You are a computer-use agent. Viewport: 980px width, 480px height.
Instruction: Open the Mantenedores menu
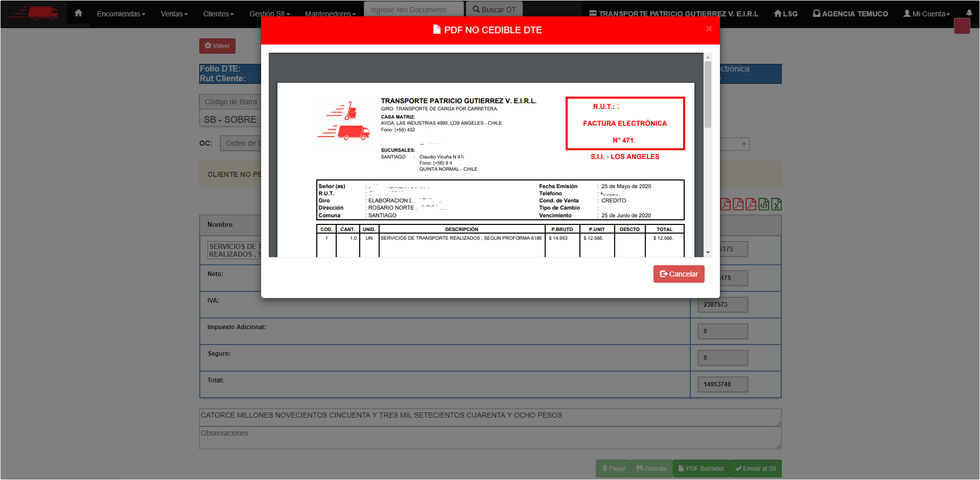tap(330, 14)
